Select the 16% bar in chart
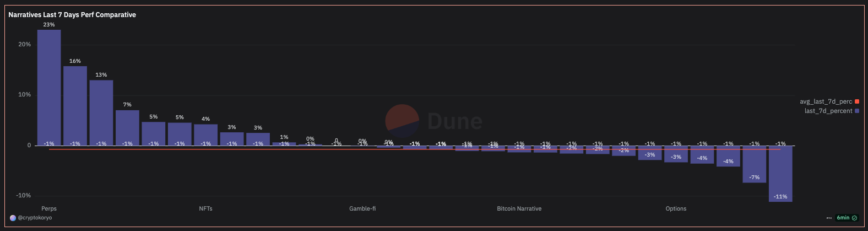The image size is (868, 231). (75, 105)
